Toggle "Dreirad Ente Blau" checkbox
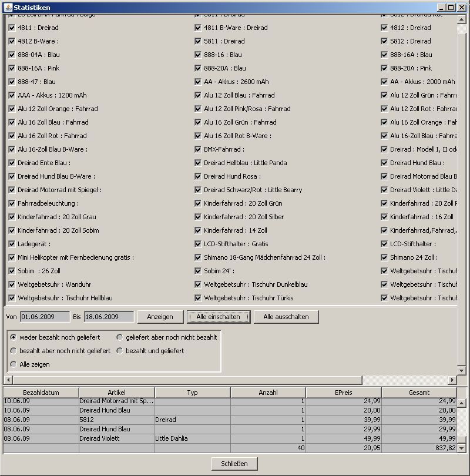 [x=12, y=163]
